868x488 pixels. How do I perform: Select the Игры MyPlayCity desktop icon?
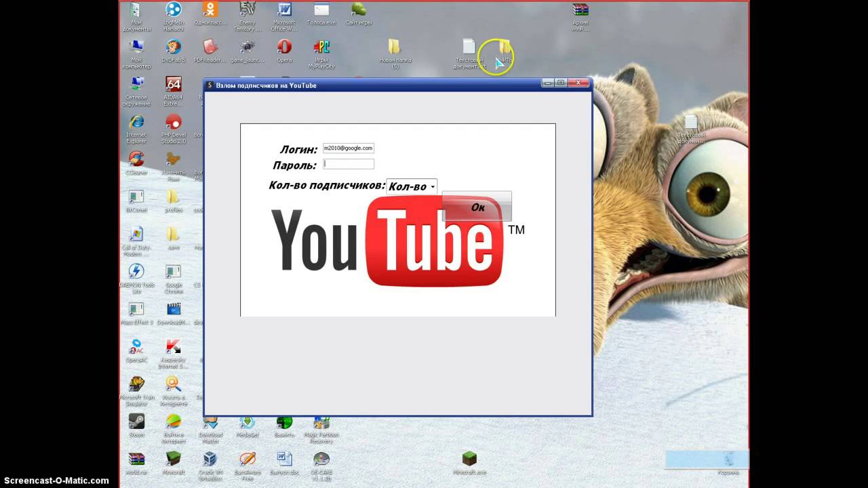321,54
